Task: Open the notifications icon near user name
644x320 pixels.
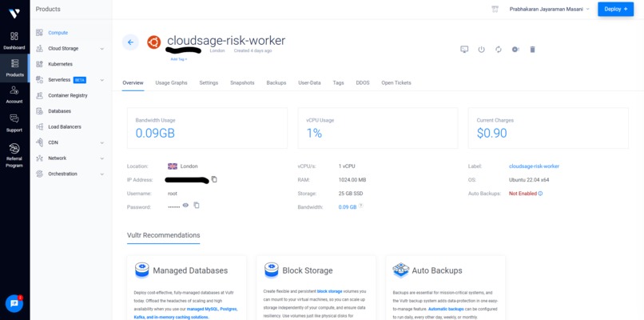Action: [x=495, y=9]
